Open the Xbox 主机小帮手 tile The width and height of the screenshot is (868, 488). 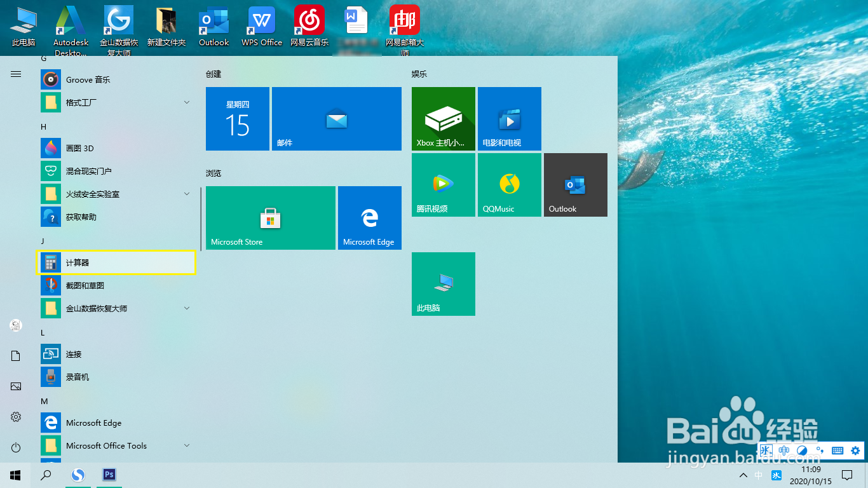click(x=444, y=119)
